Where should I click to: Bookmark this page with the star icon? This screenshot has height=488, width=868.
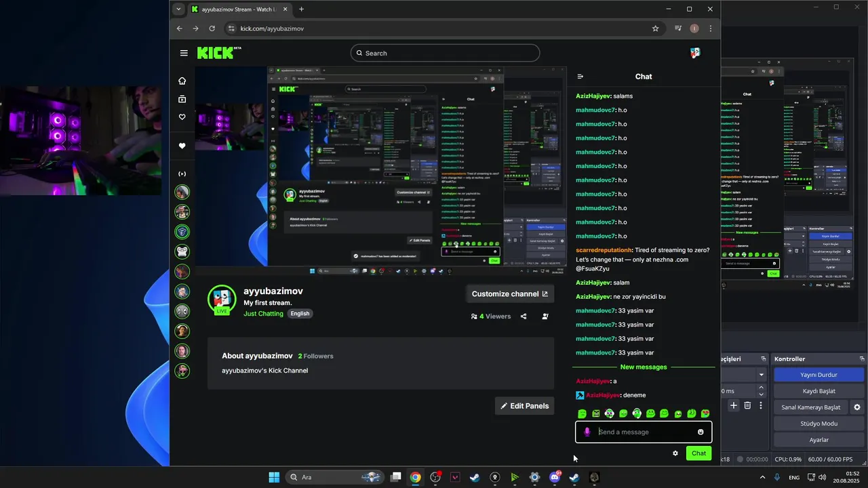(655, 28)
